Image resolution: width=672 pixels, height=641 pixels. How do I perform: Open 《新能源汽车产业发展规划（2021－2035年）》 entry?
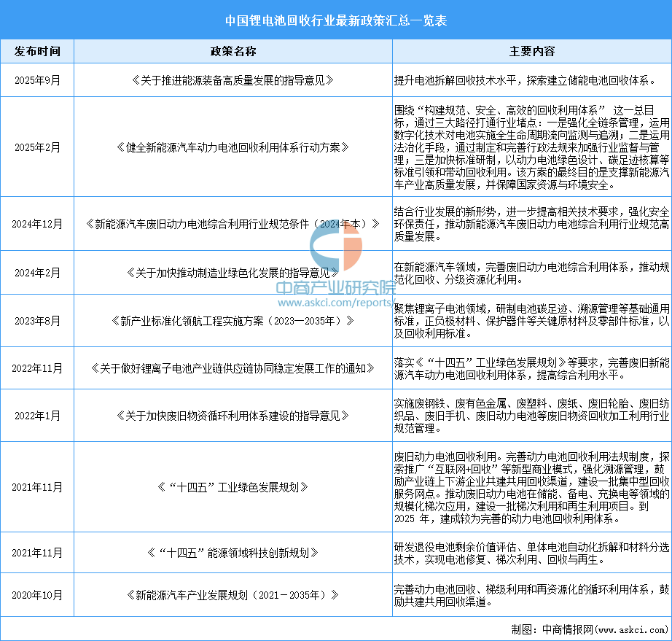coord(233,594)
